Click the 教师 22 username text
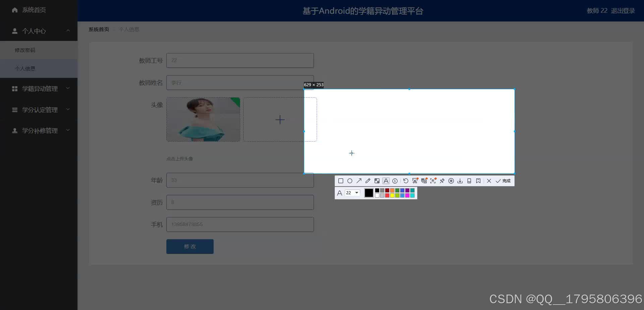 pyautogui.click(x=597, y=11)
